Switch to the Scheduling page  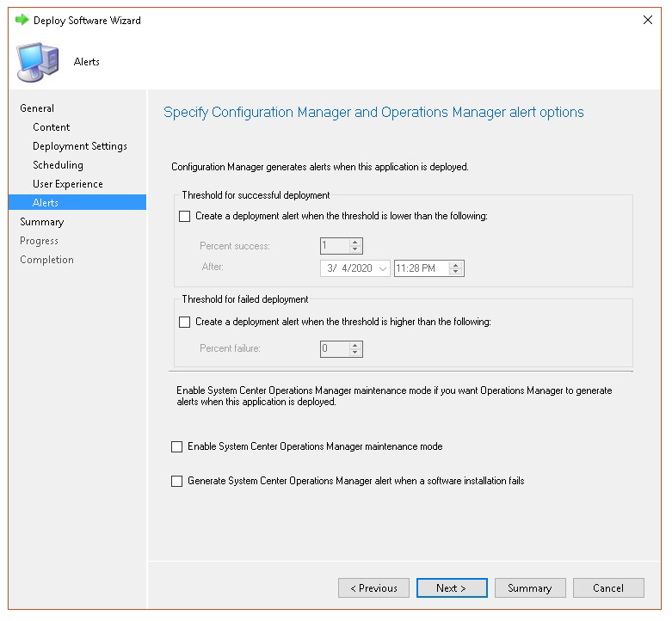(x=58, y=165)
